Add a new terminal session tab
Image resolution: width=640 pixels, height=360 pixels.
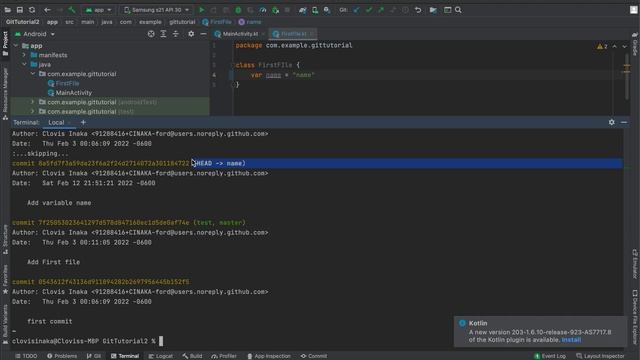(x=83, y=122)
